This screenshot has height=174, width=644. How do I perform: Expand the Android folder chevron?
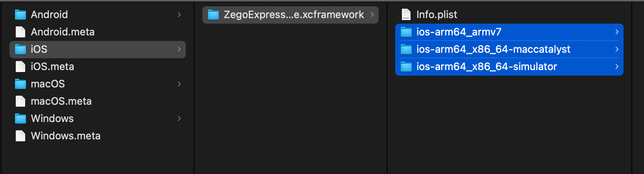coord(179,15)
